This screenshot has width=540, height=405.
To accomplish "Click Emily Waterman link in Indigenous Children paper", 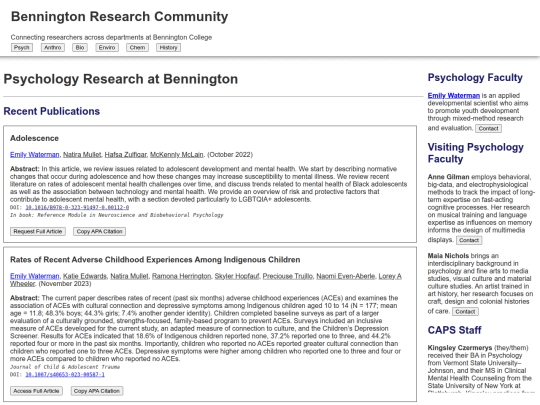I will tap(34, 276).
